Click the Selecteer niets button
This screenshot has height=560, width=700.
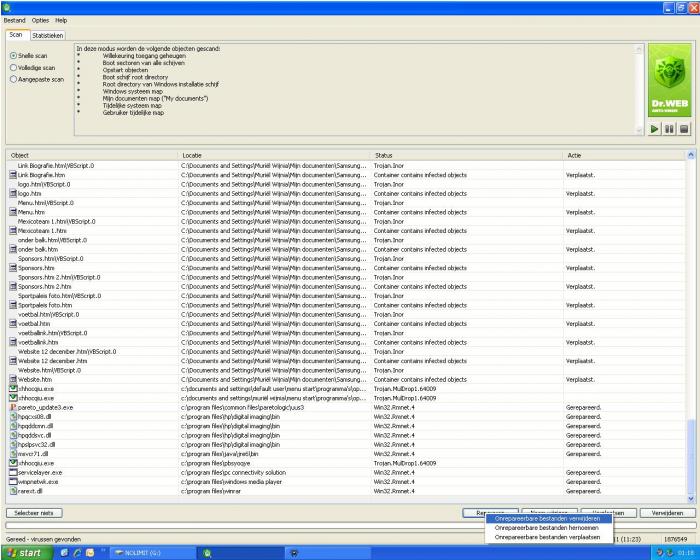pyautogui.click(x=34, y=513)
